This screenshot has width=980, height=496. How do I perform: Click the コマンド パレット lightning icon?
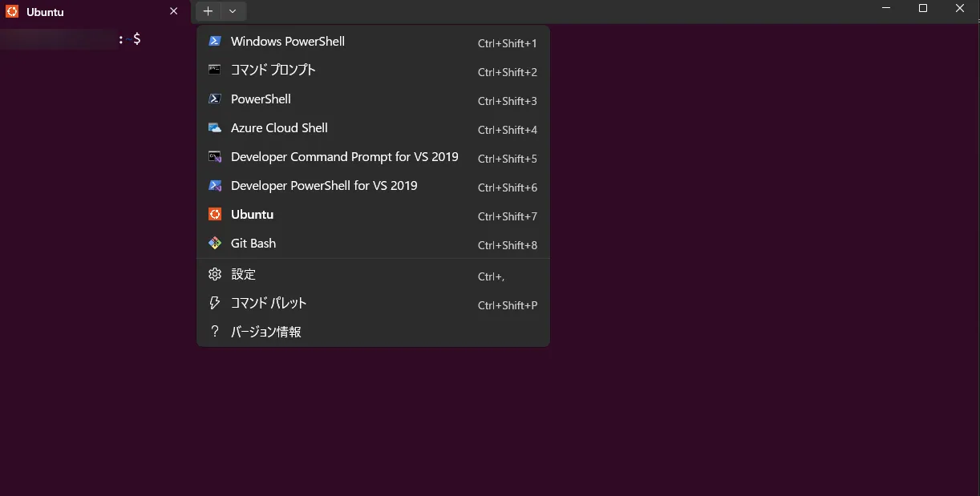pos(214,303)
